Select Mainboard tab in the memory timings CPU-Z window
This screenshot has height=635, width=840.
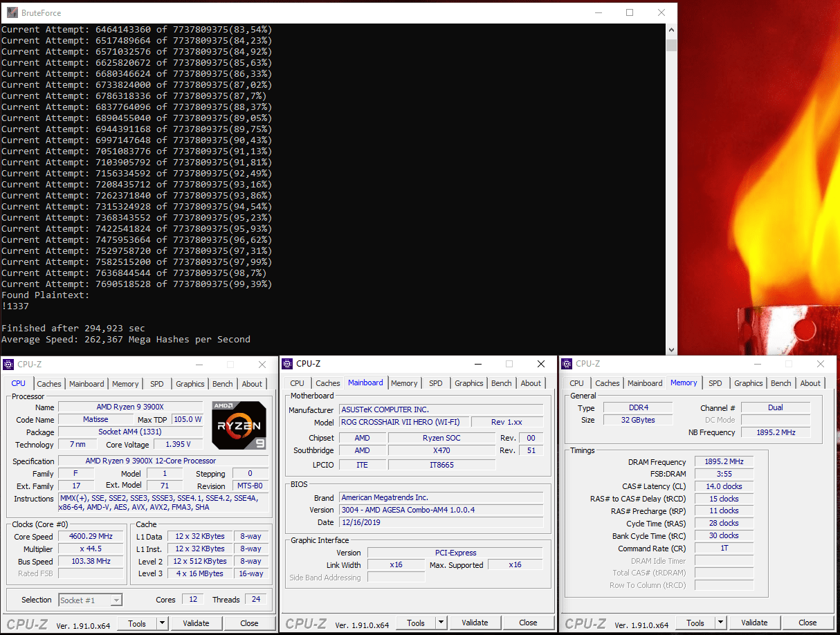point(645,383)
